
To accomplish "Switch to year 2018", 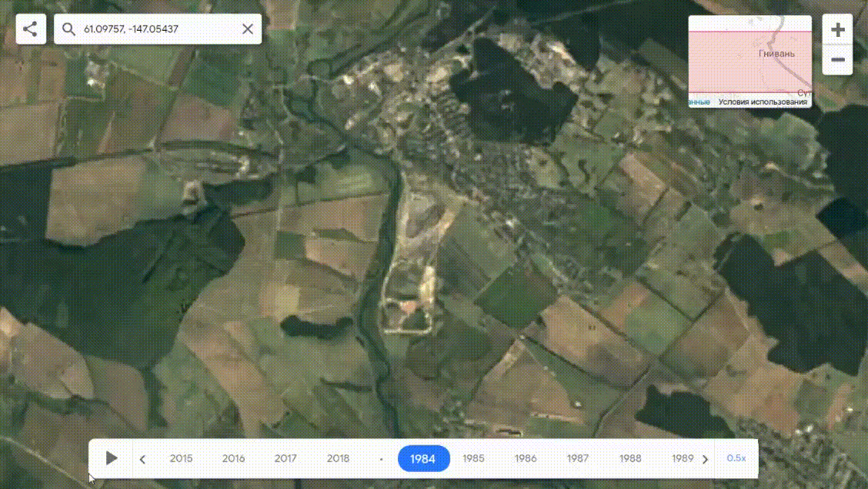I will point(338,458).
